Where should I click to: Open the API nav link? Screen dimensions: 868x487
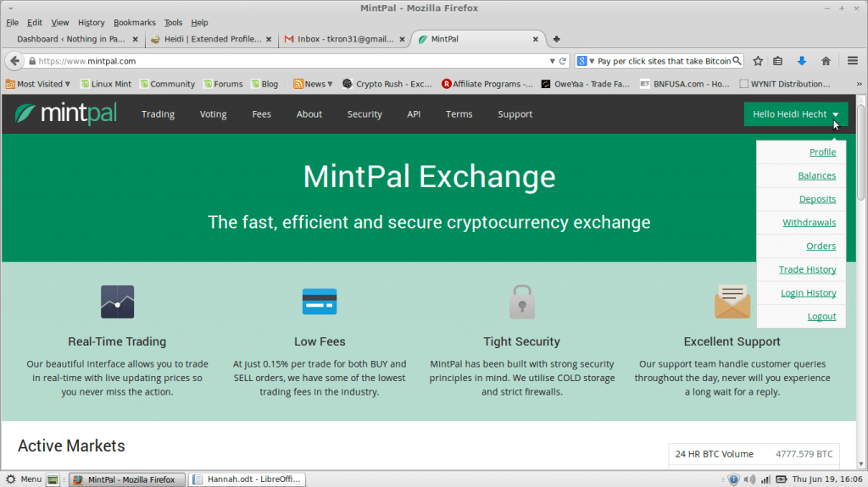coord(414,114)
